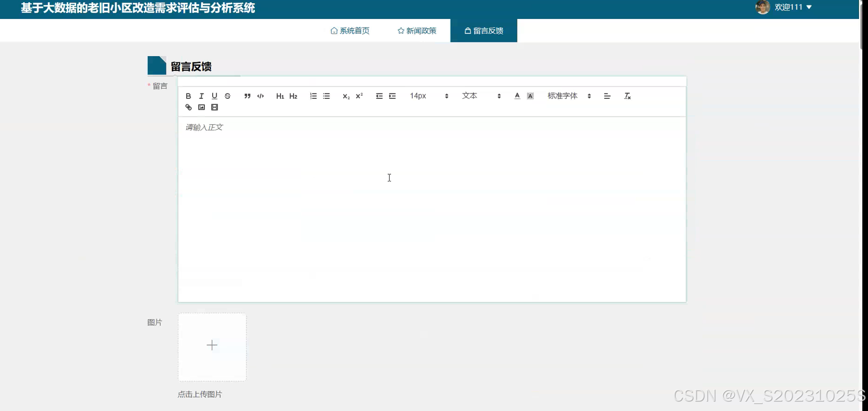Insert a blockquote
868x411 pixels.
pyautogui.click(x=247, y=96)
